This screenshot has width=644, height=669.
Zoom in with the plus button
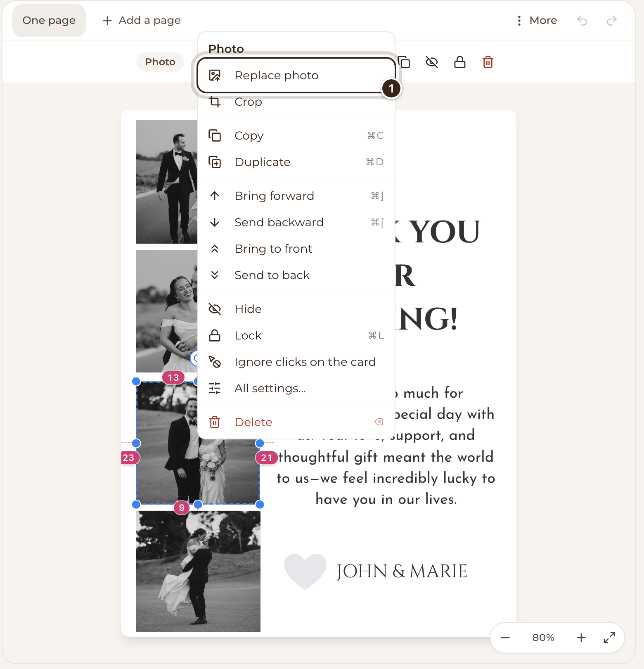coord(581,638)
